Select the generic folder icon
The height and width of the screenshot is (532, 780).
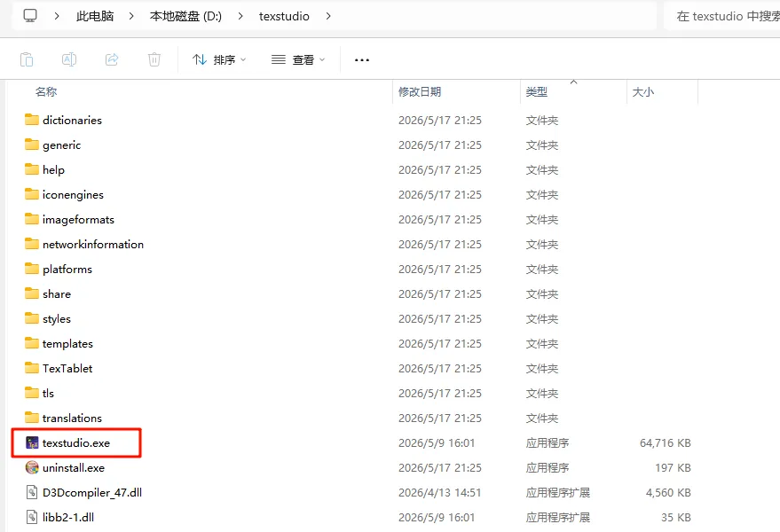[32, 145]
